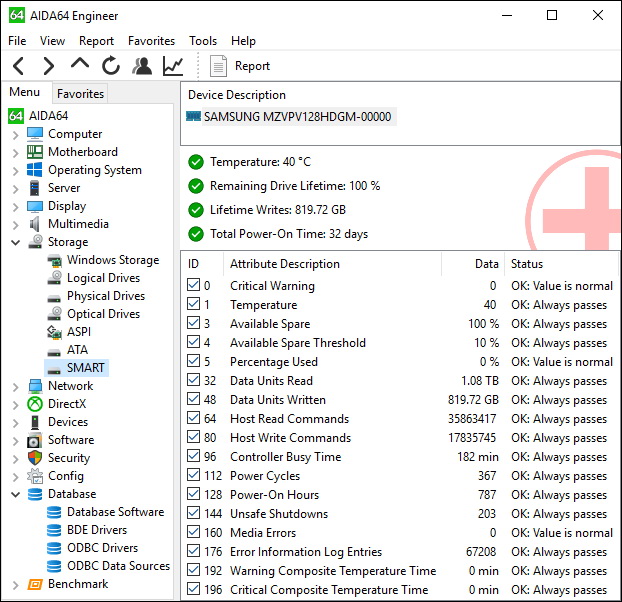Select the Server tower icon
The image size is (622, 602).
pyautogui.click(x=35, y=188)
